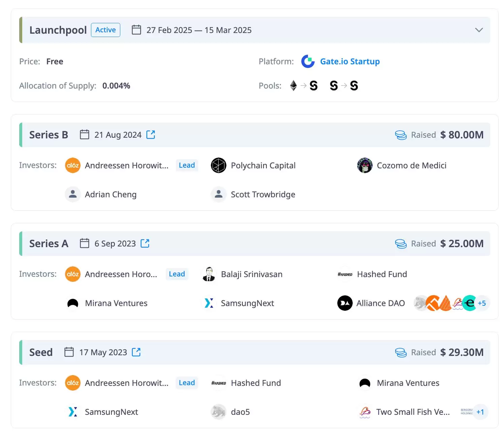Click the Cozomo de Medici avatar

pyautogui.click(x=365, y=165)
